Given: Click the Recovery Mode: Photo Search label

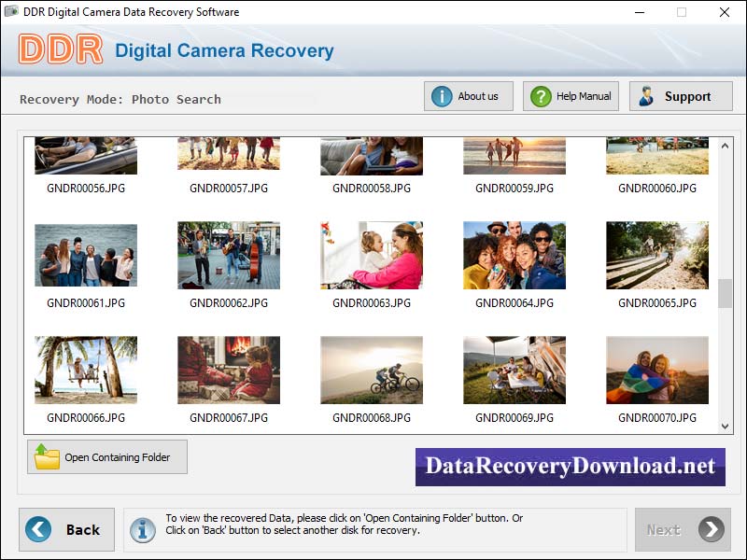Looking at the screenshot, I should coord(120,99).
